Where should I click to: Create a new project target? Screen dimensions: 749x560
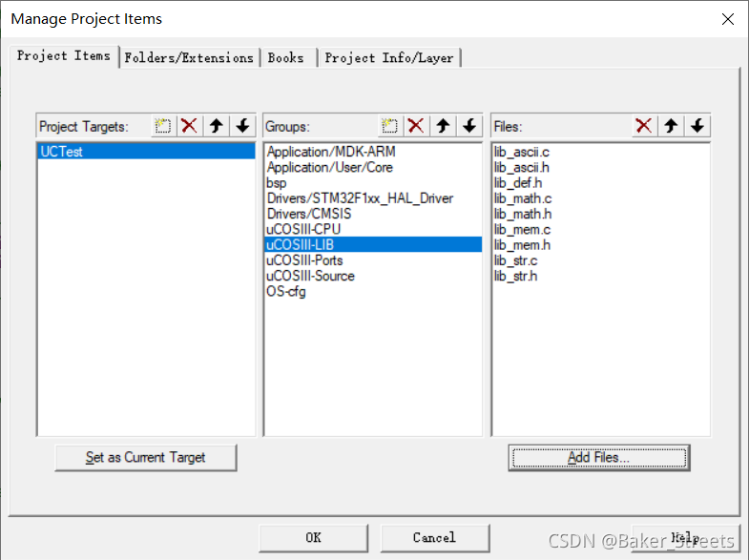click(x=163, y=126)
